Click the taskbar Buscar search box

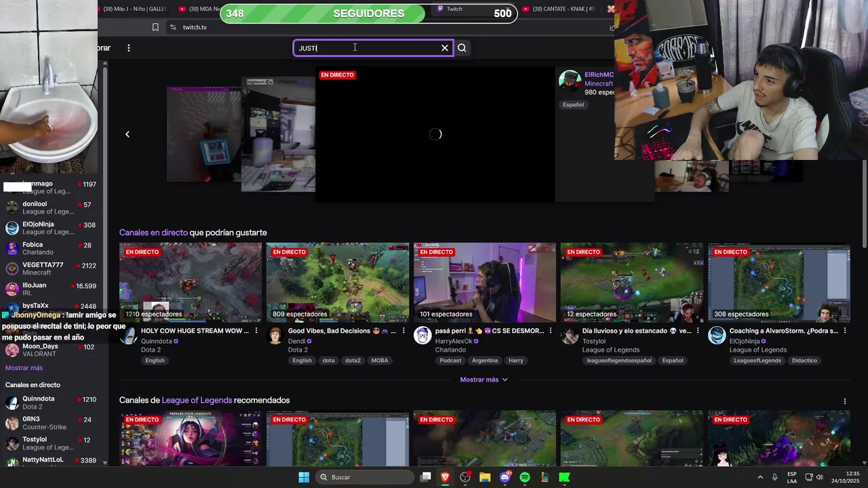(365, 477)
